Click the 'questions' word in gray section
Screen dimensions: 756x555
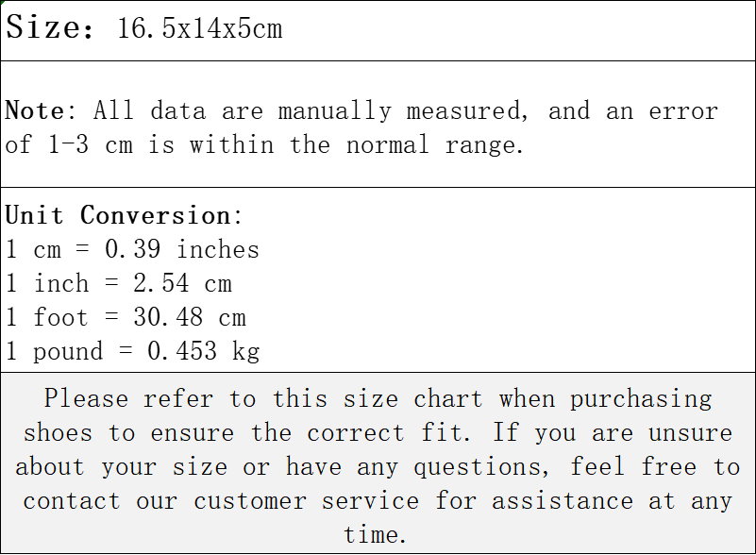pos(481,468)
